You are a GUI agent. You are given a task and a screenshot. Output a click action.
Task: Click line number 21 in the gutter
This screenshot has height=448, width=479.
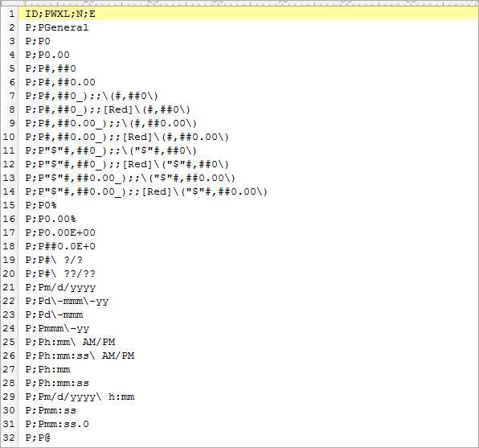9,287
